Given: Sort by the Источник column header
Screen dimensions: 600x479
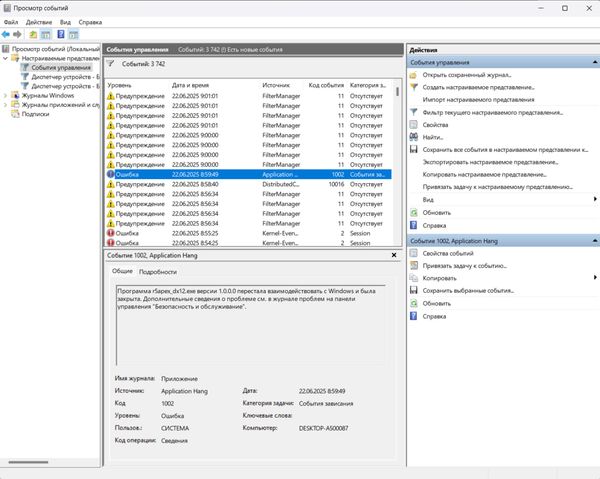Looking at the screenshot, I should coord(276,85).
